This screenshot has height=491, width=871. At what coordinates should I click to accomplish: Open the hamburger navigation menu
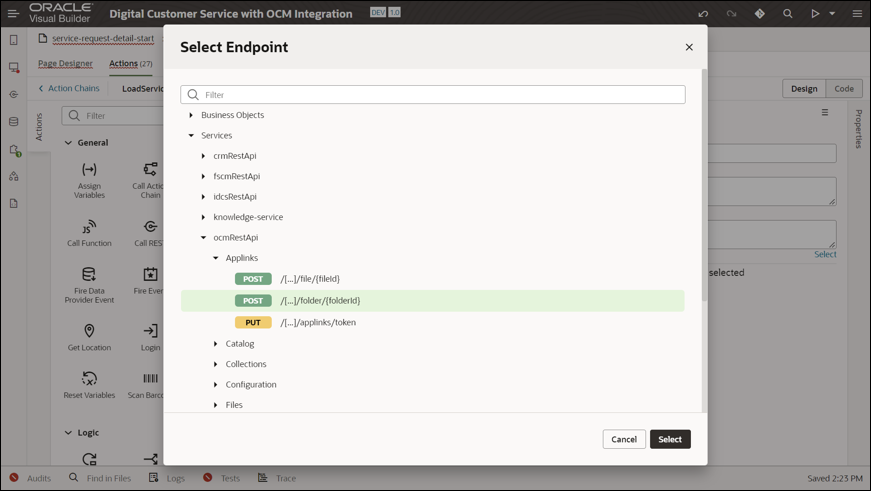tap(13, 13)
